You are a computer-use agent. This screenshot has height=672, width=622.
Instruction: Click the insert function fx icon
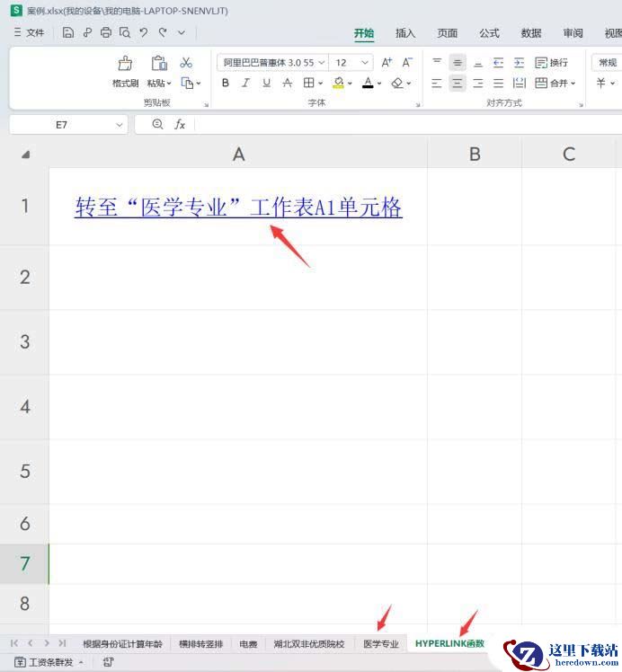pos(180,125)
